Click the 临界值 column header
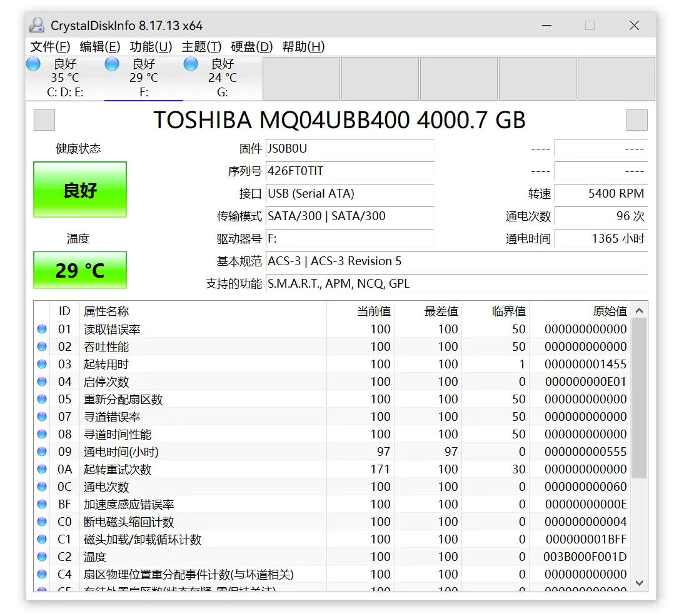 pyautogui.click(x=496, y=311)
